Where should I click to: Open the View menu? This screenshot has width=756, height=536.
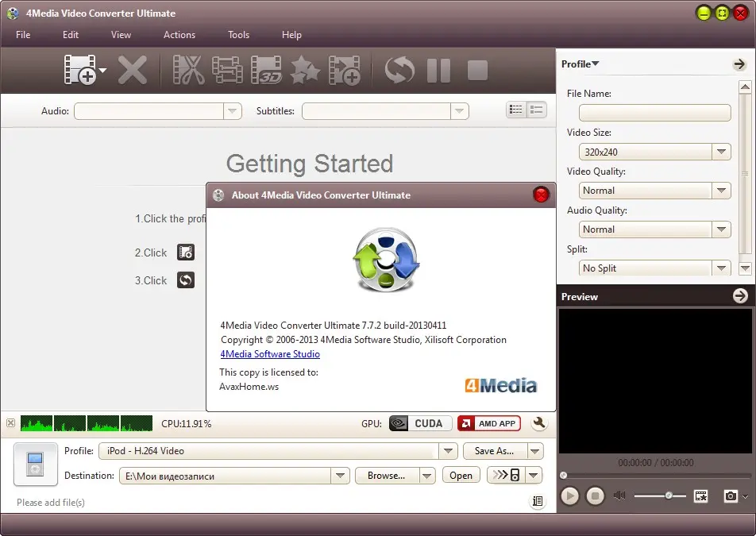pyautogui.click(x=121, y=35)
